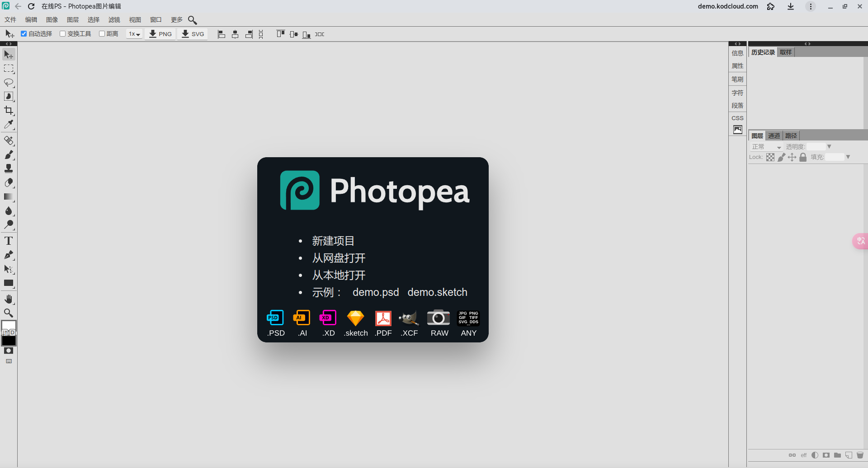Click align bottom edges icon

[307, 34]
